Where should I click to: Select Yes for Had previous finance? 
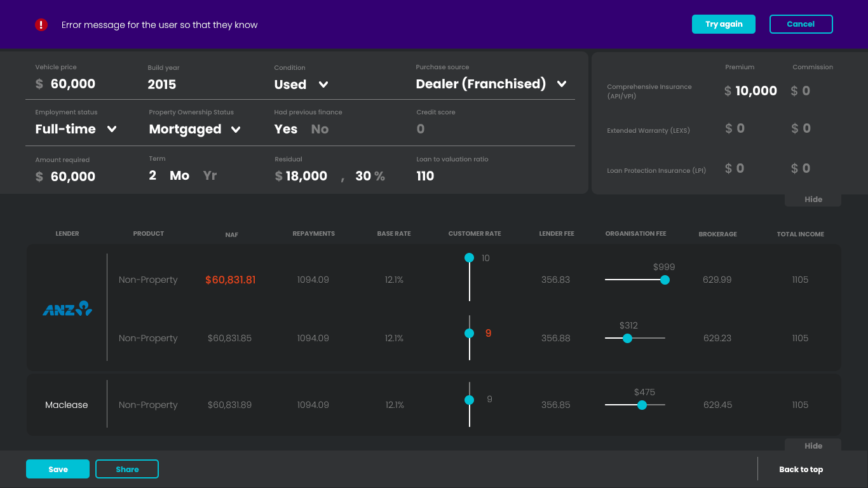click(286, 129)
